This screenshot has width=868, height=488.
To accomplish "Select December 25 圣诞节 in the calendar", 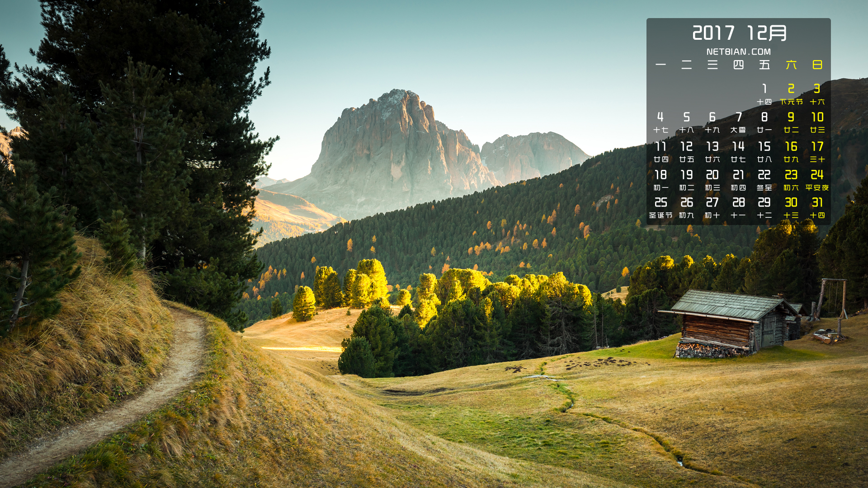I will (660, 207).
